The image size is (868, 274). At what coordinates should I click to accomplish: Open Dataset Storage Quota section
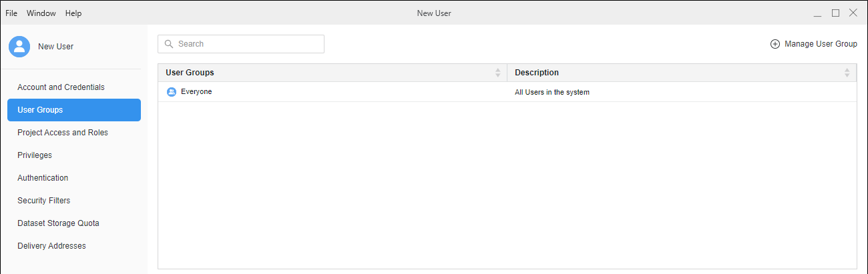(58, 223)
